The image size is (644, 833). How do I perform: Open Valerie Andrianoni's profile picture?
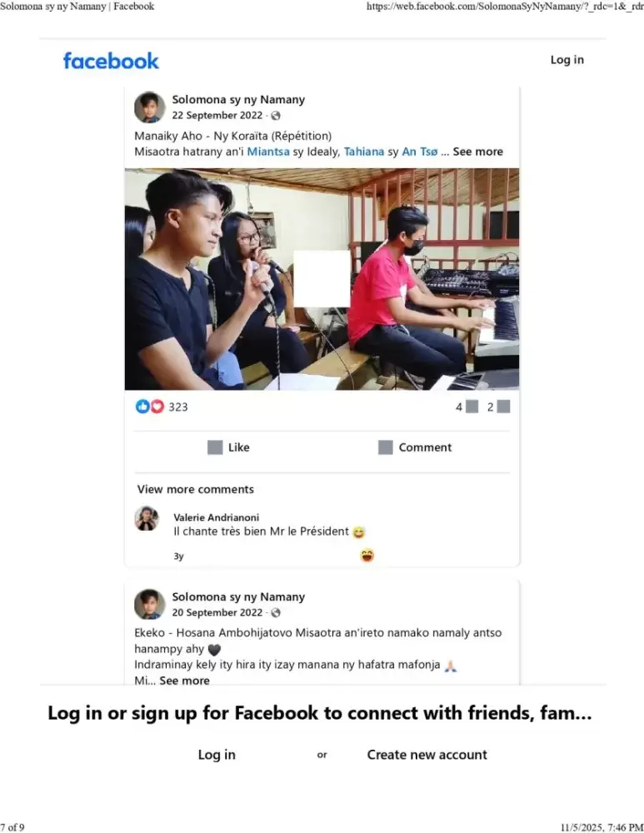(x=147, y=518)
